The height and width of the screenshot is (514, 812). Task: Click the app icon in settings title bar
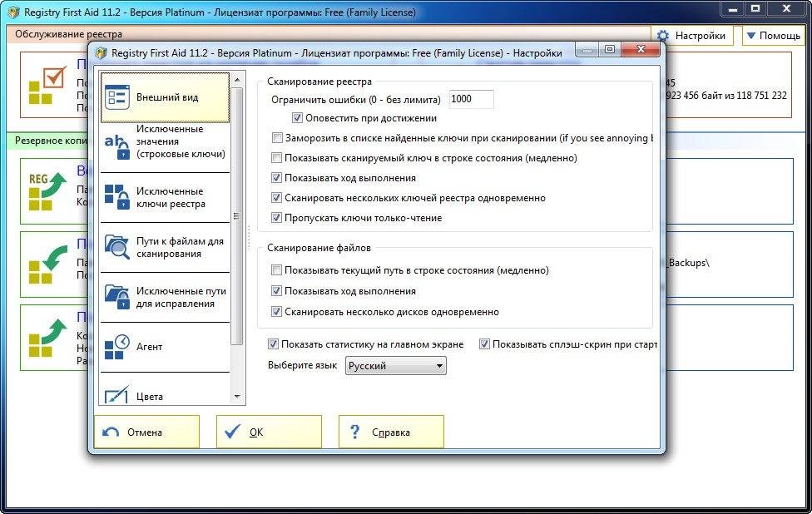click(101, 52)
